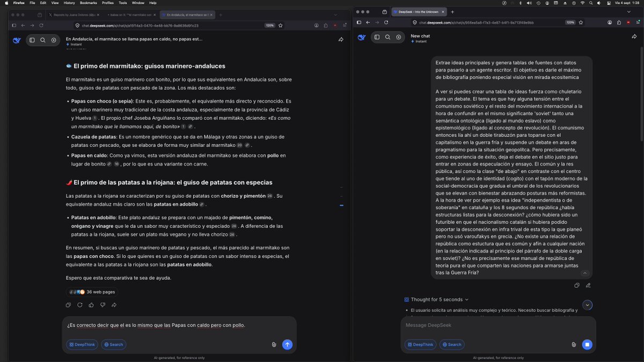The height and width of the screenshot is (362, 644).
Task: Give thumbs down to the response
Action: pos(103,305)
